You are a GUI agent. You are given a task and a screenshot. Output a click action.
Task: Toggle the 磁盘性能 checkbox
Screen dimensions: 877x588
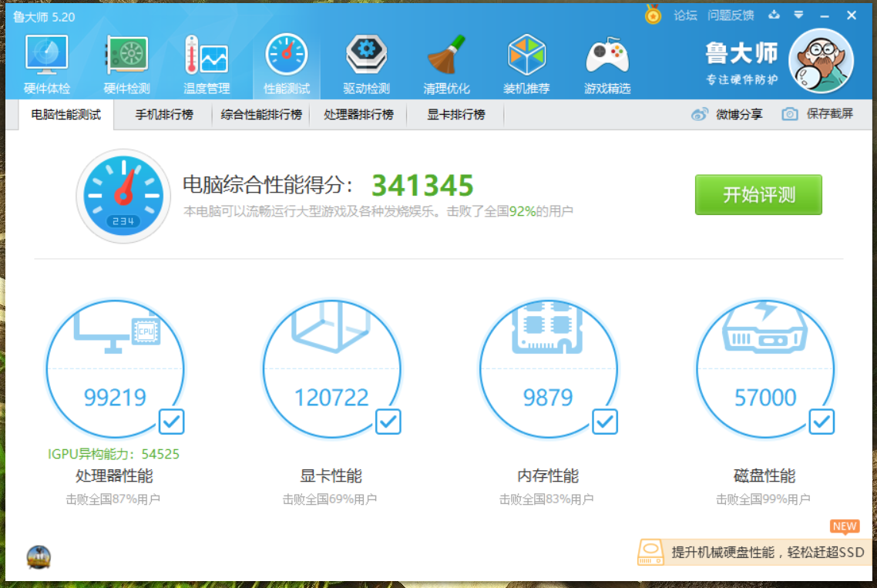(x=822, y=422)
